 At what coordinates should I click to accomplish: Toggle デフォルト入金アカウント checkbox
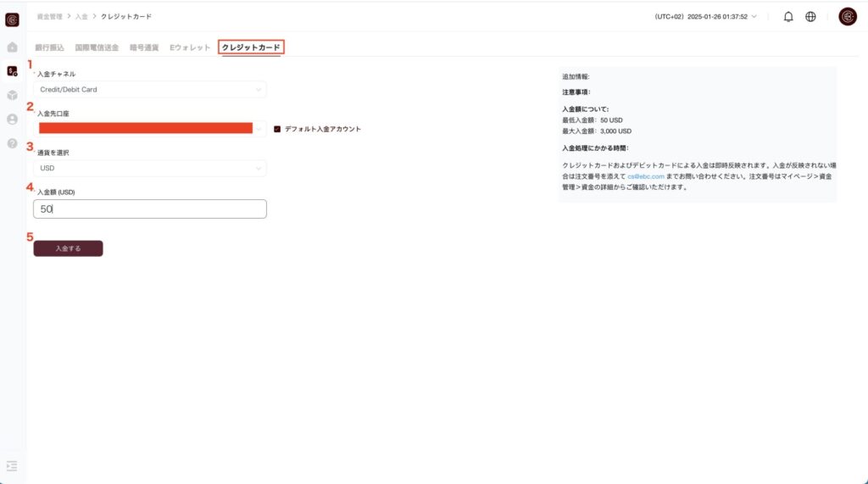[x=277, y=129]
